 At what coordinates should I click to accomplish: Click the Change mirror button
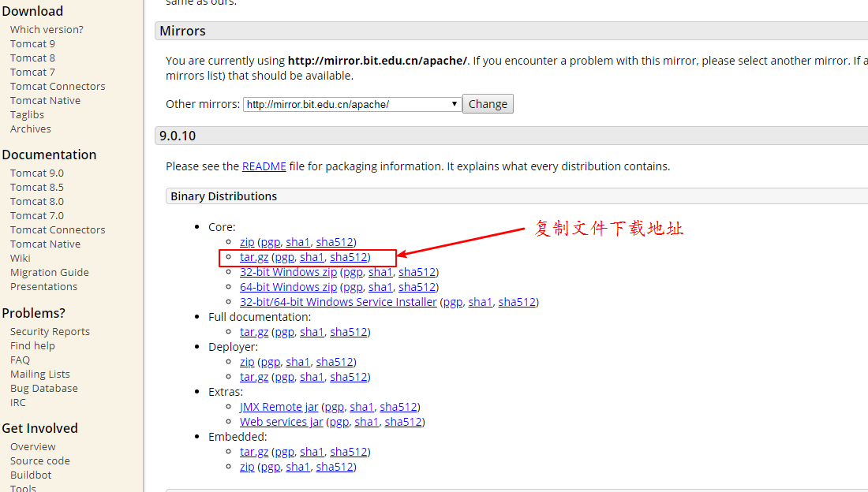click(488, 104)
